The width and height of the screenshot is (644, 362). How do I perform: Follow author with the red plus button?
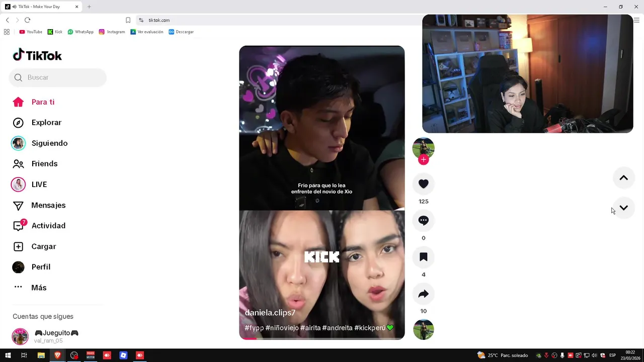pyautogui.click(x=423, y=159)
